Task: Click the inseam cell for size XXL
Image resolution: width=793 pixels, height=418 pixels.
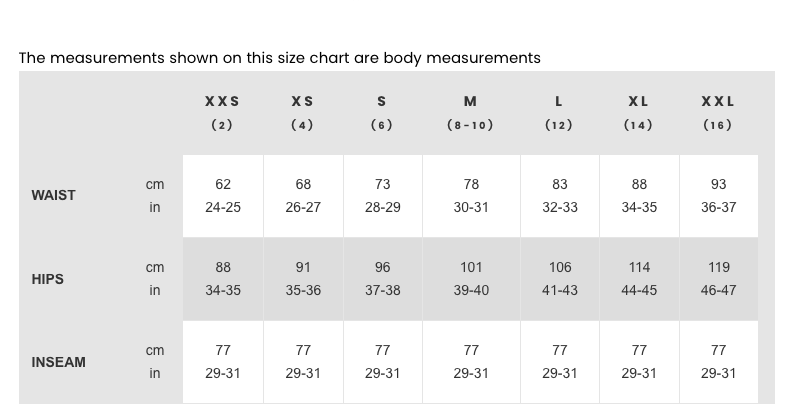Action: coord(718,362)
